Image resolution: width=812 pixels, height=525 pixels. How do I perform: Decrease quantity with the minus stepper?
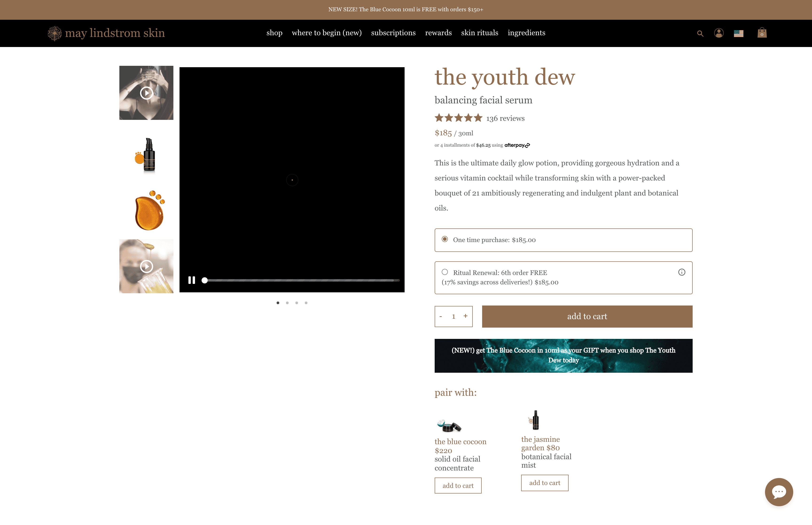click(x=441, y=316)
